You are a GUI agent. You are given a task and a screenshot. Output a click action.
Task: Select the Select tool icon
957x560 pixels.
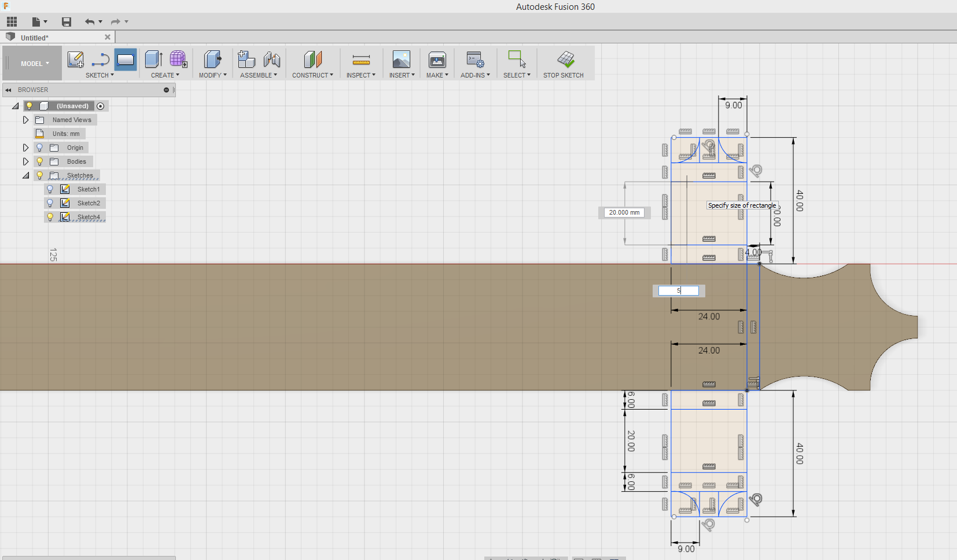click(x=517, y=59)
